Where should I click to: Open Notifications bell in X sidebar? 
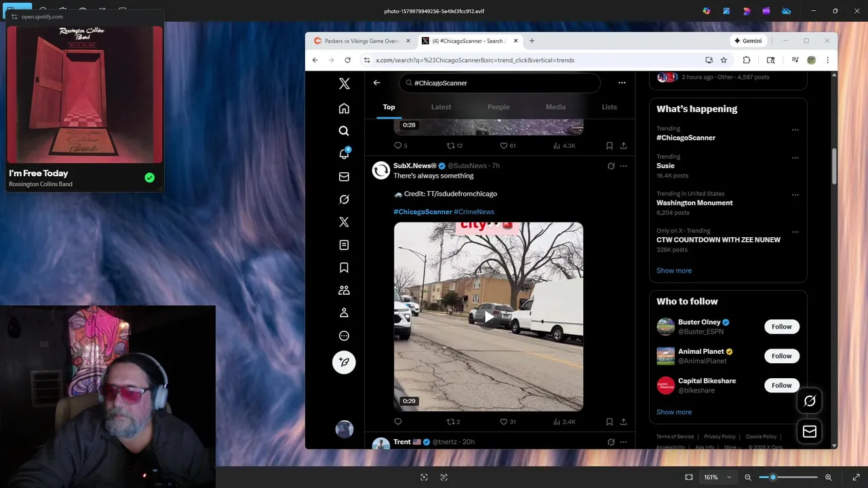[x=344, y=154]
